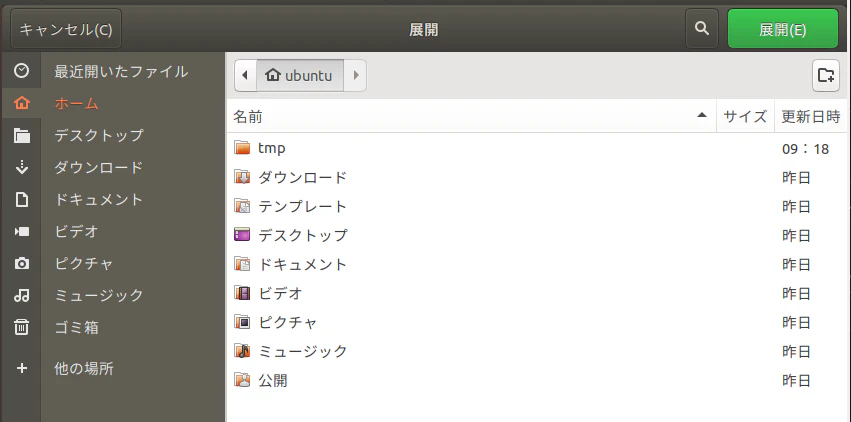Go to ドキュメント label in the sidebar

pyautogui.click(x=98, y=200)
